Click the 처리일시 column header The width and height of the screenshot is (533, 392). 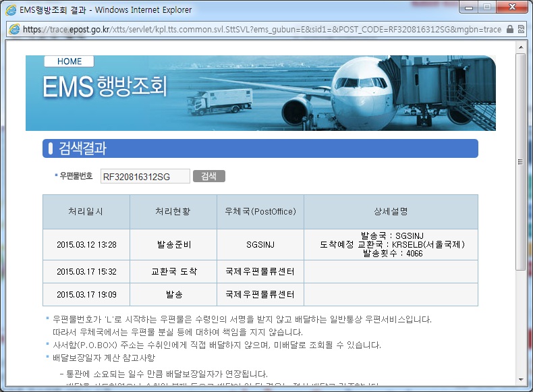tap(86, 211)
